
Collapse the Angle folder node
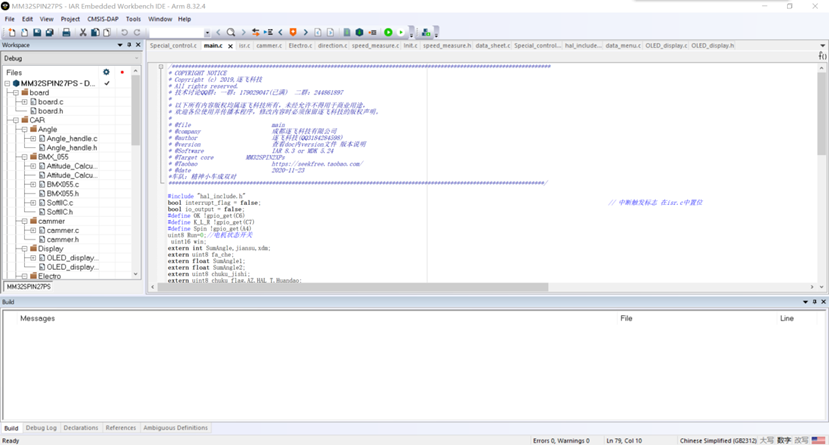(x=24, y=129)
